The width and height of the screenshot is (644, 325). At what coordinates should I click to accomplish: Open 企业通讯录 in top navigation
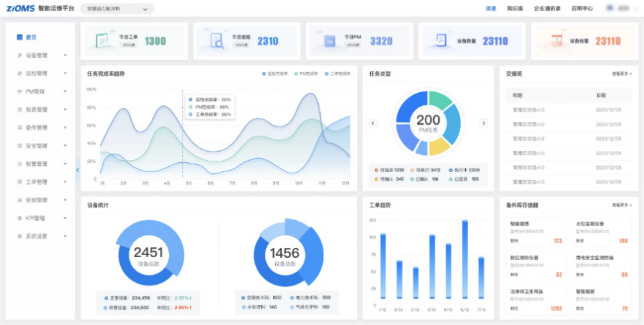coord(547,9)
